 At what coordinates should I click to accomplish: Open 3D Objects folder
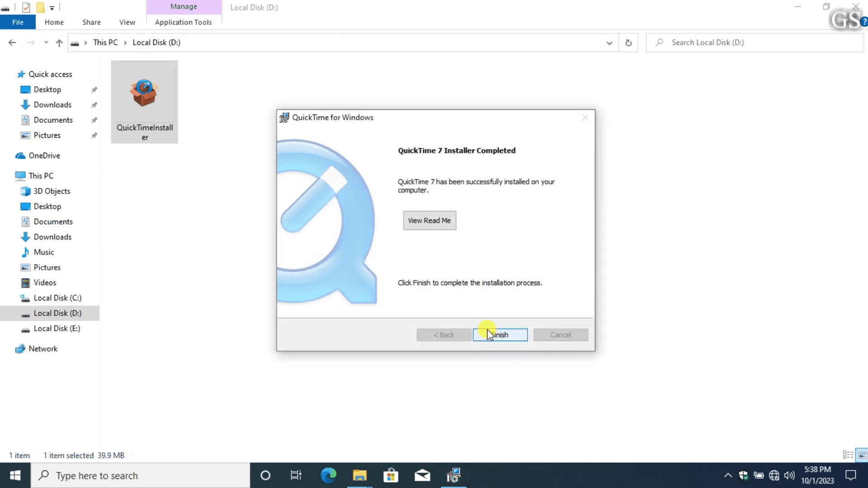(x=52, y=191)
